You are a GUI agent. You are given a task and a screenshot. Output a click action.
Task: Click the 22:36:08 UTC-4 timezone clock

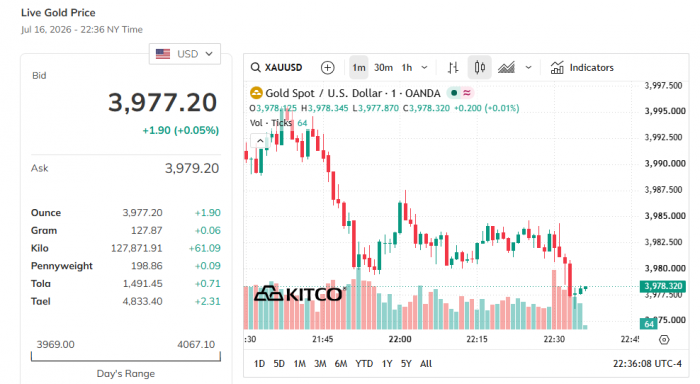647,363
